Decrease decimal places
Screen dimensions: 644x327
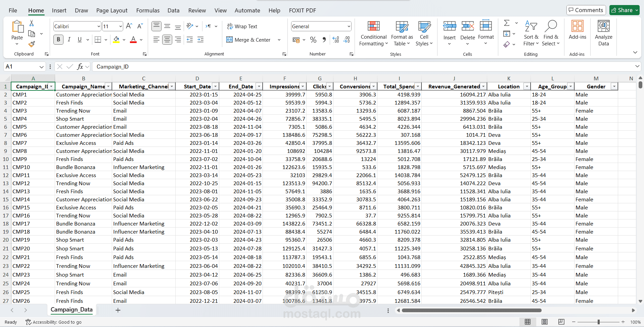(x=347, y=40)
